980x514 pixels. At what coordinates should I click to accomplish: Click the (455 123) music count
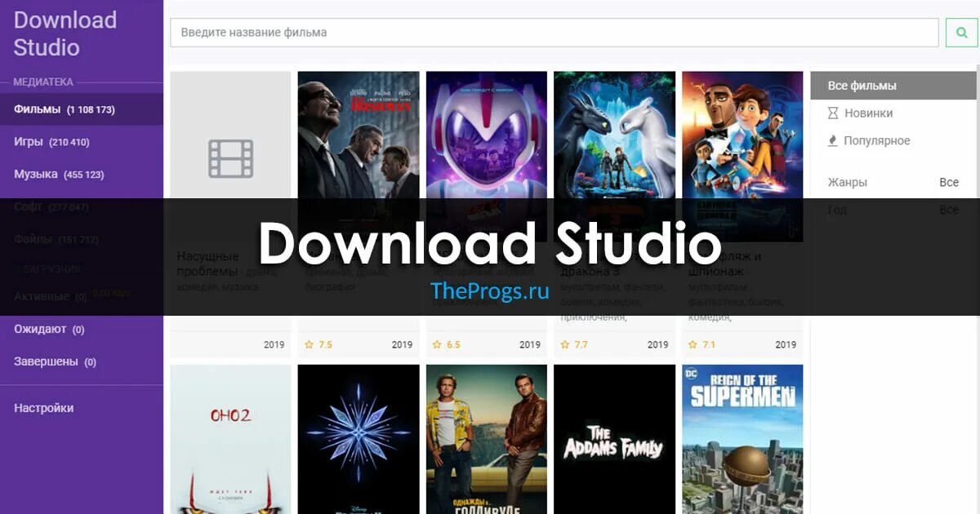tap(84, 175)
